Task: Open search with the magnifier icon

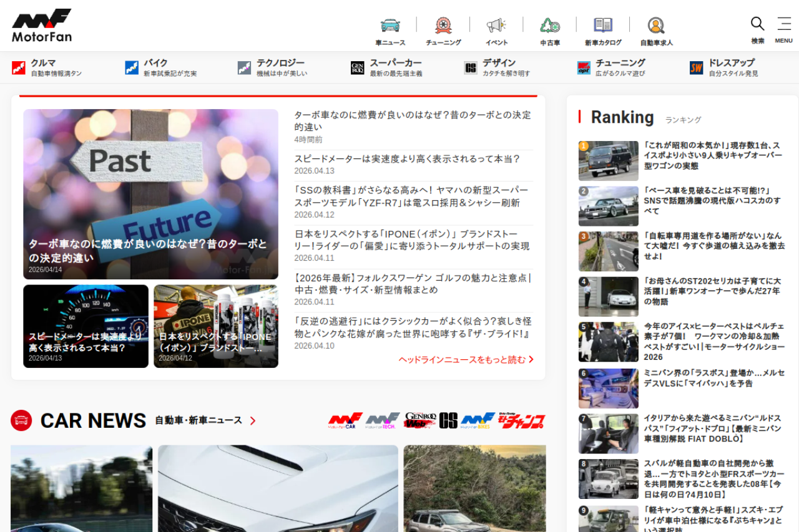Action: click(x=757, y=25)
